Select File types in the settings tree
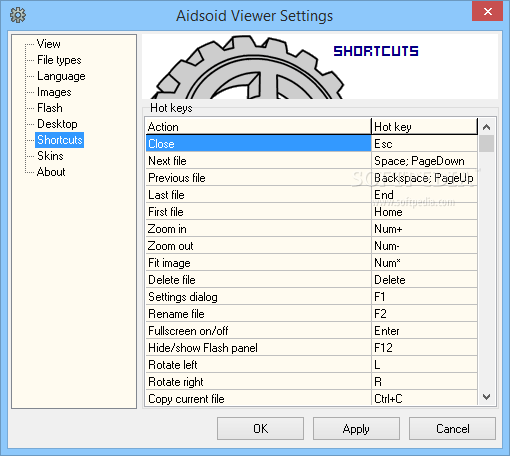 coord(59,60)
